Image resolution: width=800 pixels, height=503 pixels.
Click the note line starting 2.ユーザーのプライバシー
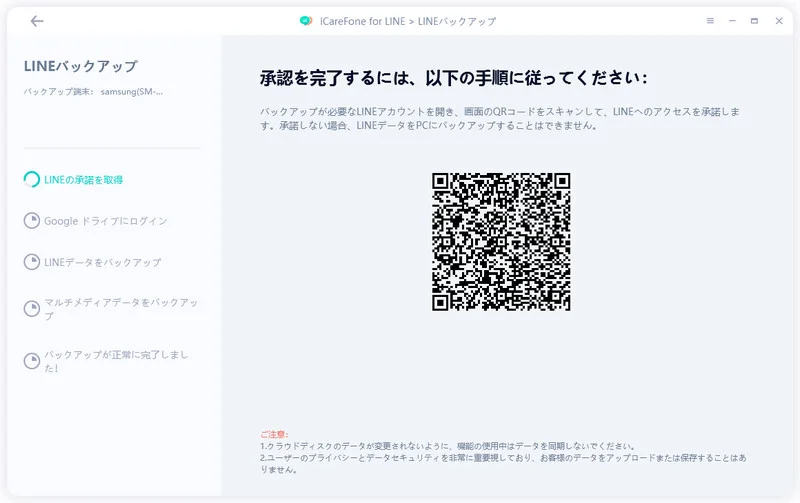coord(503,464)
